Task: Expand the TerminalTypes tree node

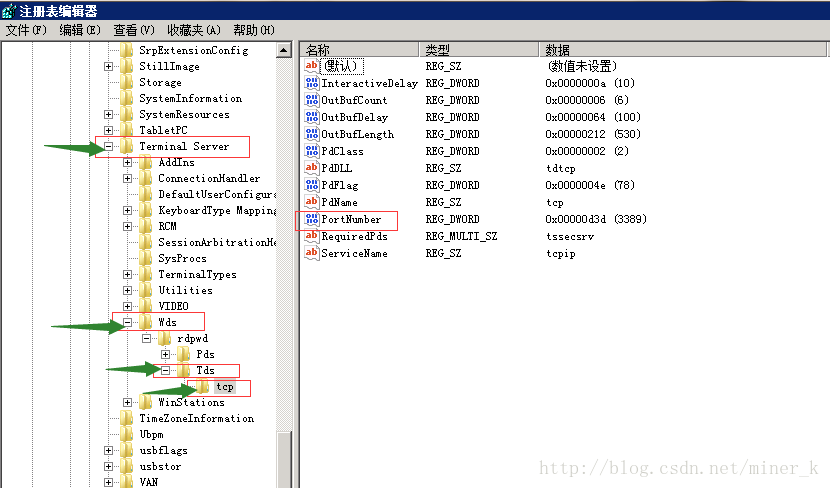Action: tap(128, 274)
